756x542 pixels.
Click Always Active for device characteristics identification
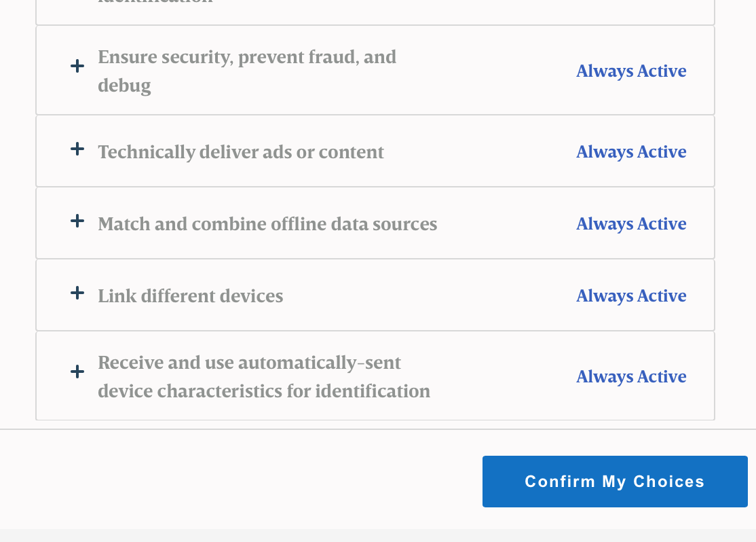[631, 376]
